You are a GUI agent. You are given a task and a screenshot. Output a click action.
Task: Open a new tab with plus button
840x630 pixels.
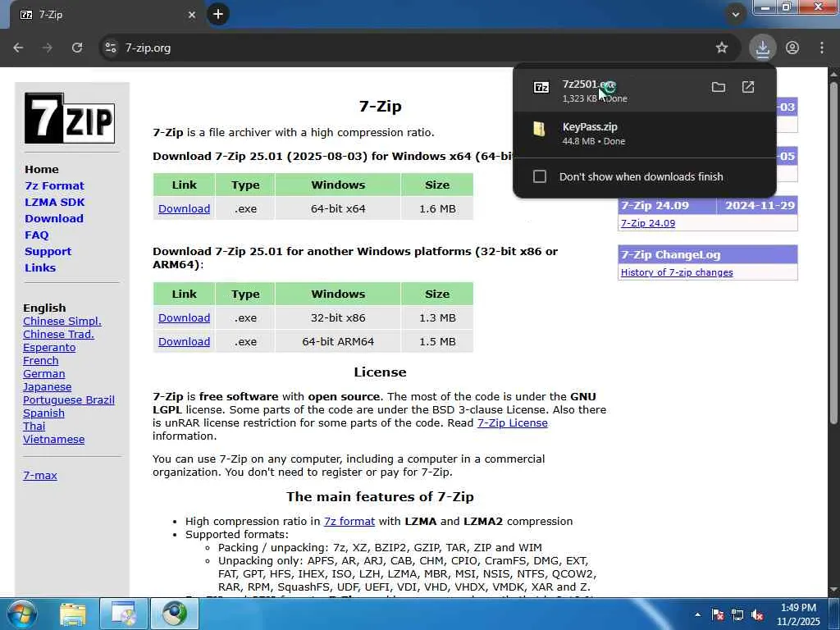(218, 14)
